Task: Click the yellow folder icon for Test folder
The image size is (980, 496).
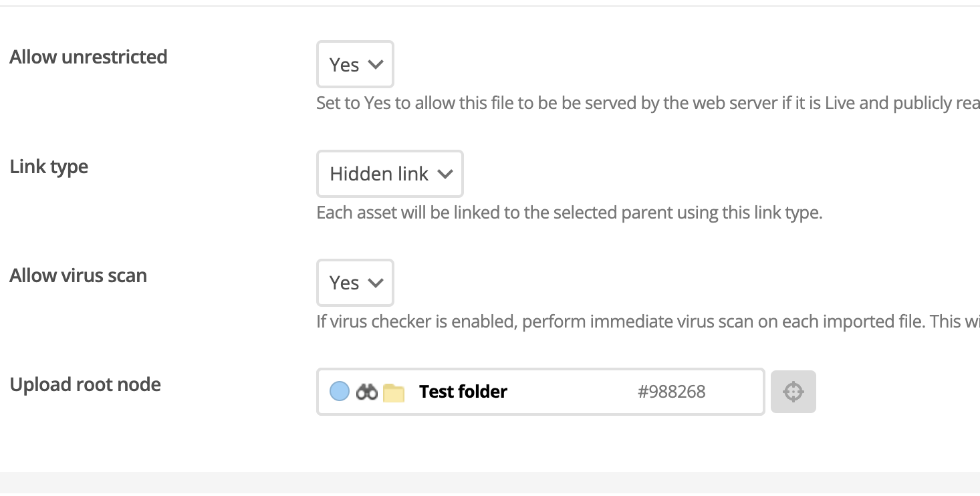Action: pyautogui.click(x=394, y=393)
